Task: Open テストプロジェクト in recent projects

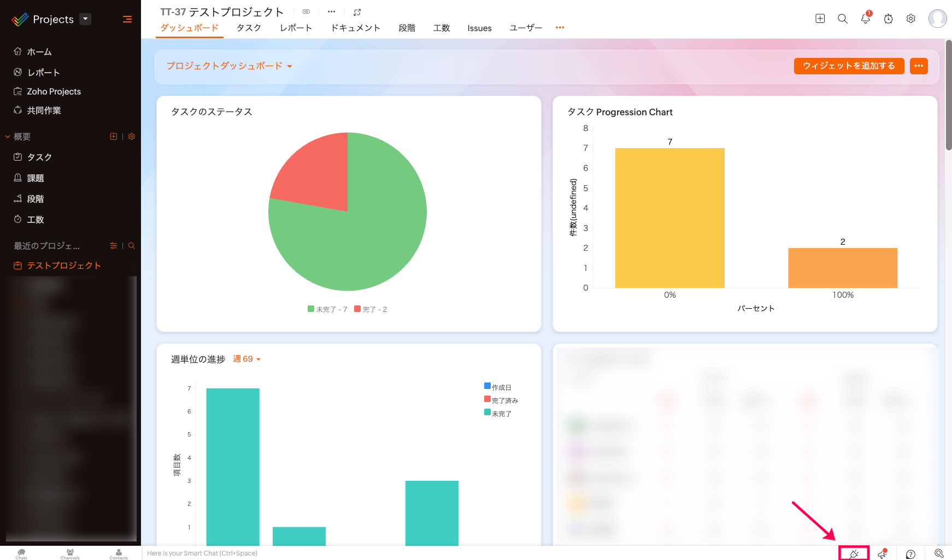Action: pos(64,266)
